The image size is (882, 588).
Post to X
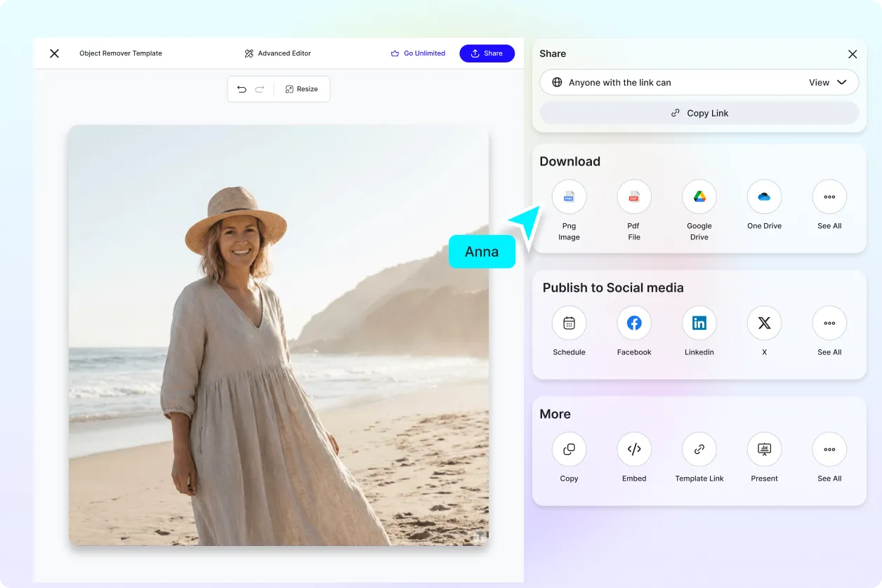tap(764, 323)
